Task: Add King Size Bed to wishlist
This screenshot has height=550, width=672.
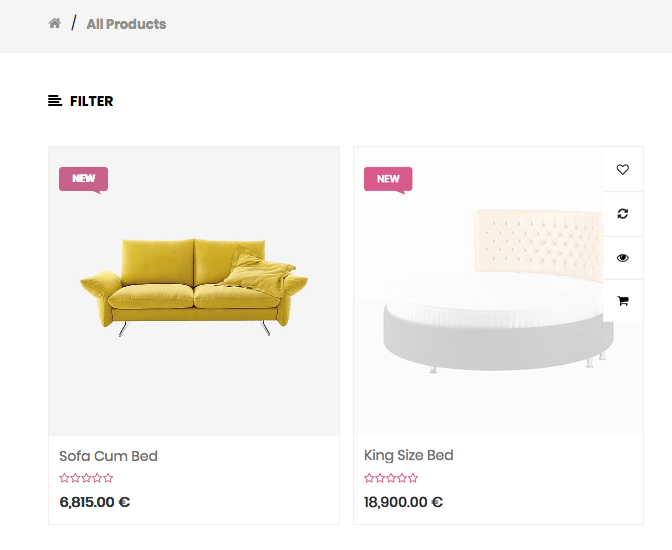Action: (x=623, y=169)
